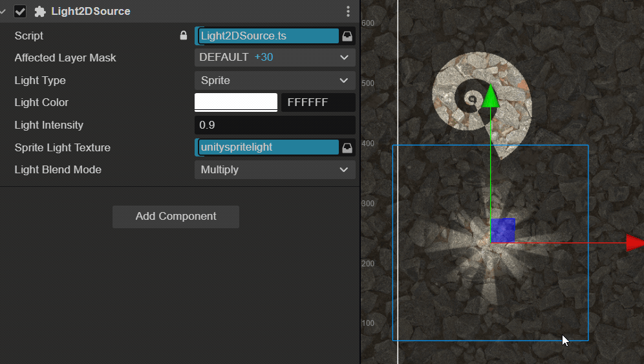Click the FFFFFF hex color field
The width and height of the screenshot is (644, 364).
[x=318, y=102]
